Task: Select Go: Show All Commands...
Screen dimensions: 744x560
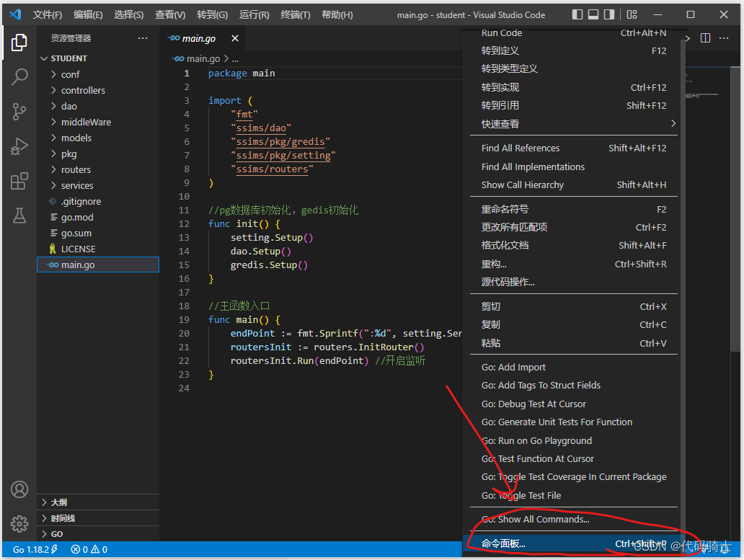Action: [574, 519]
